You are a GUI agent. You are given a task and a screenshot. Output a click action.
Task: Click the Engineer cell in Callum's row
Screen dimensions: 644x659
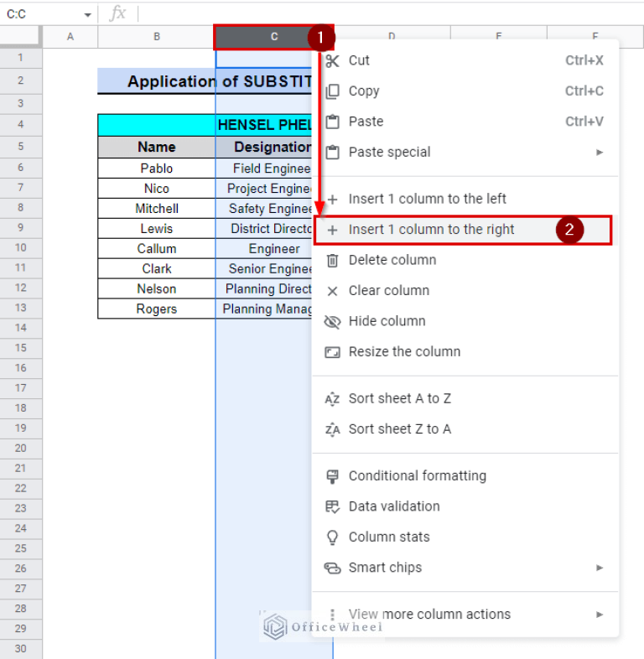coord(264,249)
